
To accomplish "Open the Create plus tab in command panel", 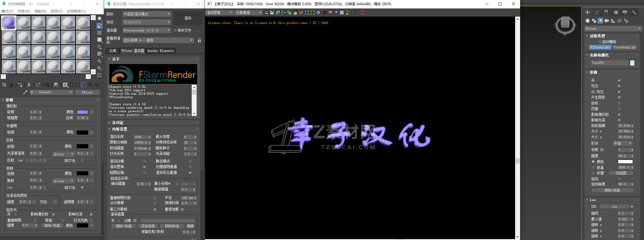I will pyautogui.click(x=588, y=12).
